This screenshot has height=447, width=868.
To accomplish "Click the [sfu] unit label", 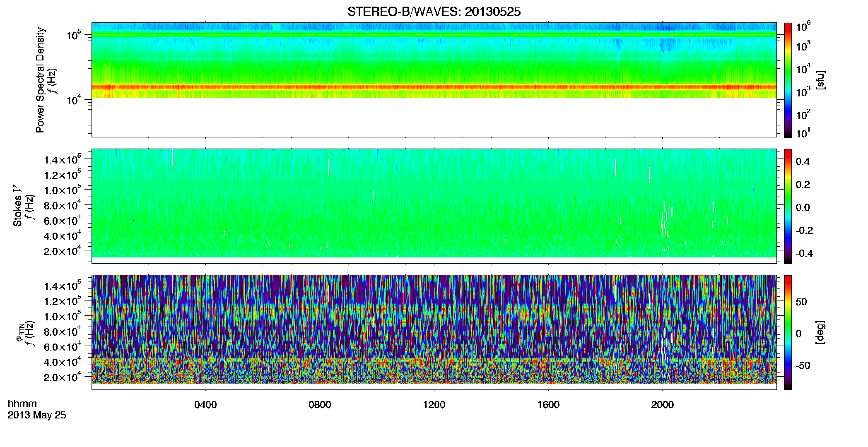I will click(x=820, y=80).
